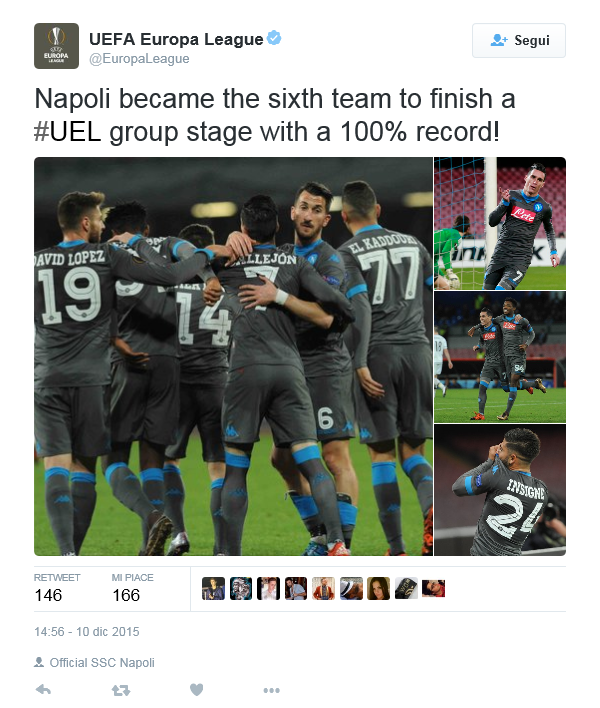Image resolution: width=600 pixels, height=708 pixels.
Task: Open the photo of two players running
Action: 500,357
